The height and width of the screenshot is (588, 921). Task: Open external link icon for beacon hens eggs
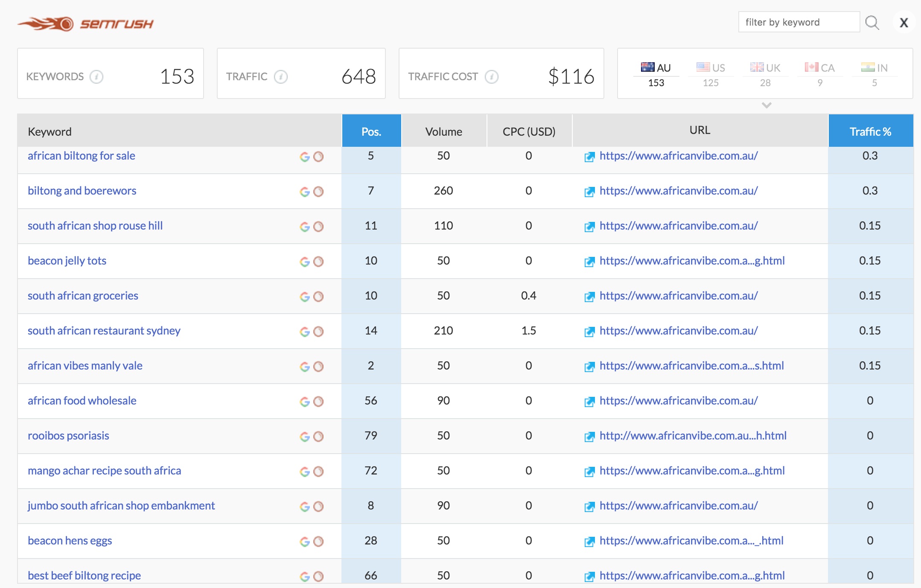click(x=589, y=542)
